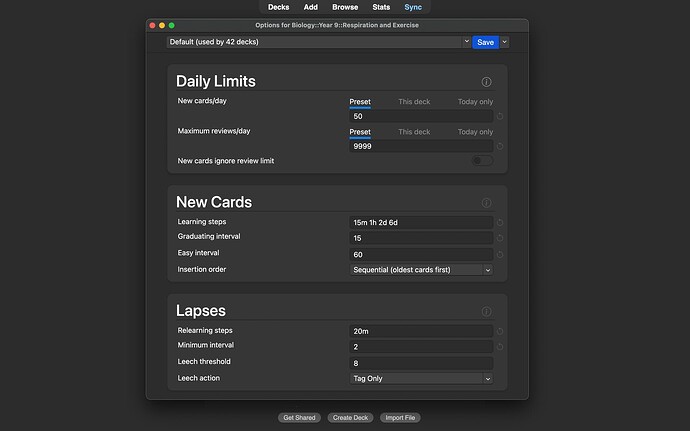Open the preset selector dropdown
The image size is (690, 431).
coord(319,42)
